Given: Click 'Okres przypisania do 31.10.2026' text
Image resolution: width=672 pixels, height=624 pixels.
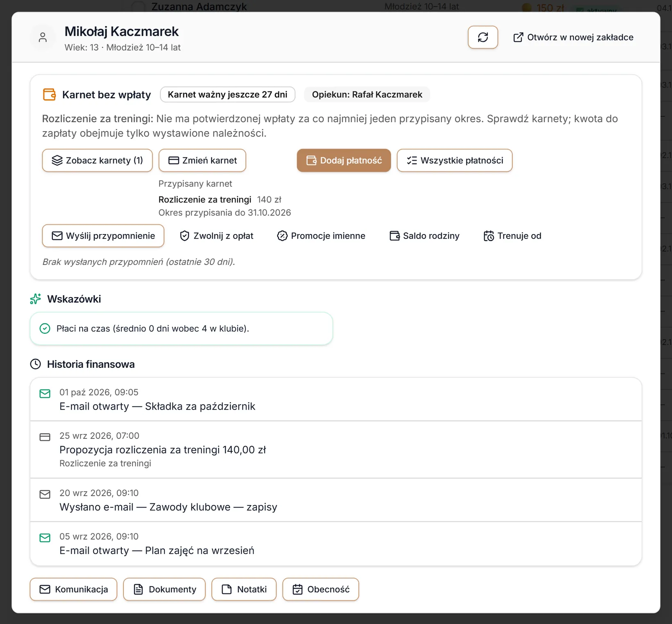Looking at the screenshot, I should pyautogui.click(x=225, y=212).
